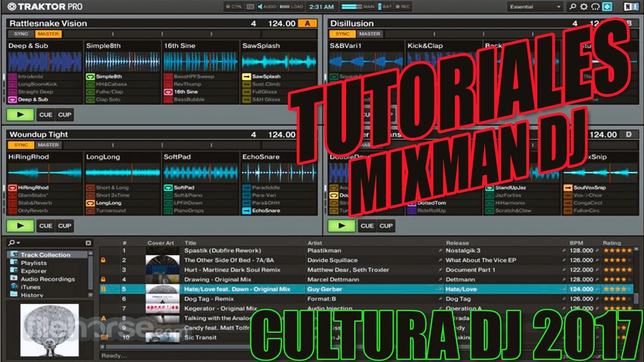Click the Playlists folder icon

(15, 263)
